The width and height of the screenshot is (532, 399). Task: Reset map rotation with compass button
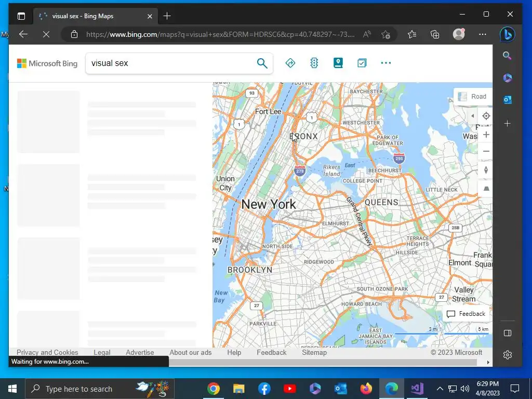pos(486,170)
